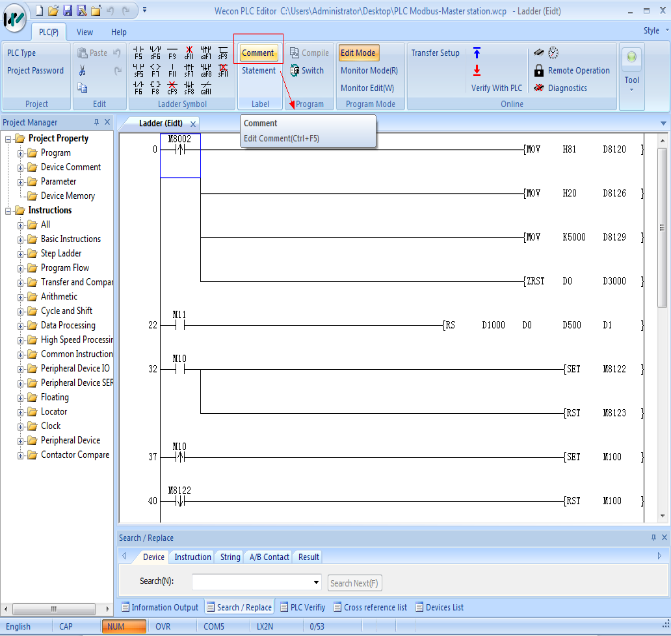Open Transfer Setup
The width and height of the screenshot is (671, 636).
pos(435,53)
